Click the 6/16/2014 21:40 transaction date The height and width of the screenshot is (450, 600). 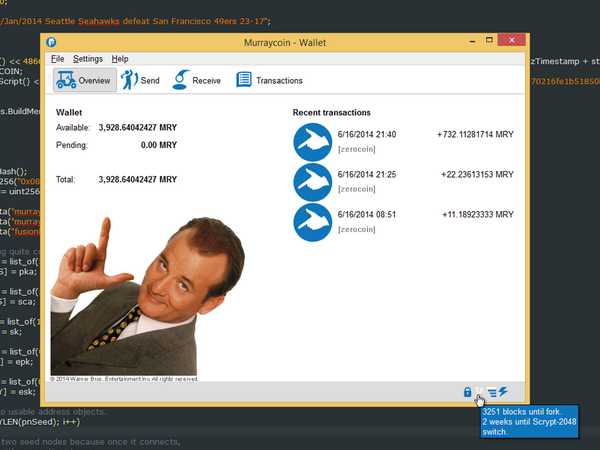click(x=367, y=134)
